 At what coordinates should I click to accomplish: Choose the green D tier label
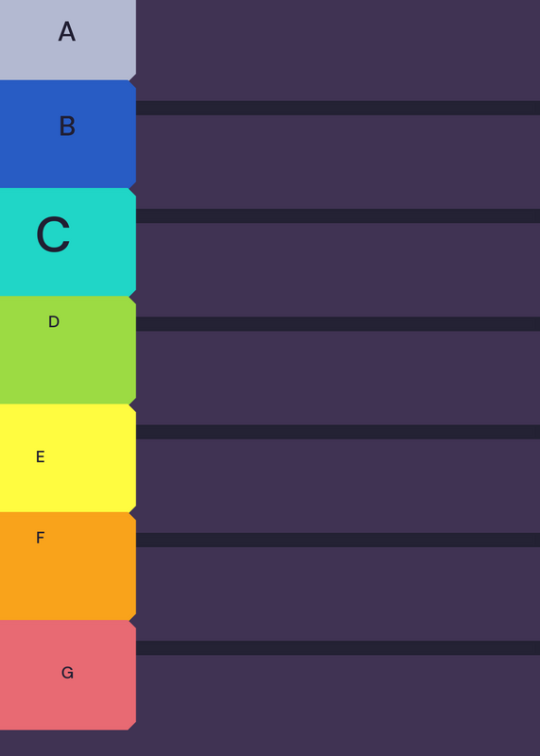click(x=67, y=350)
